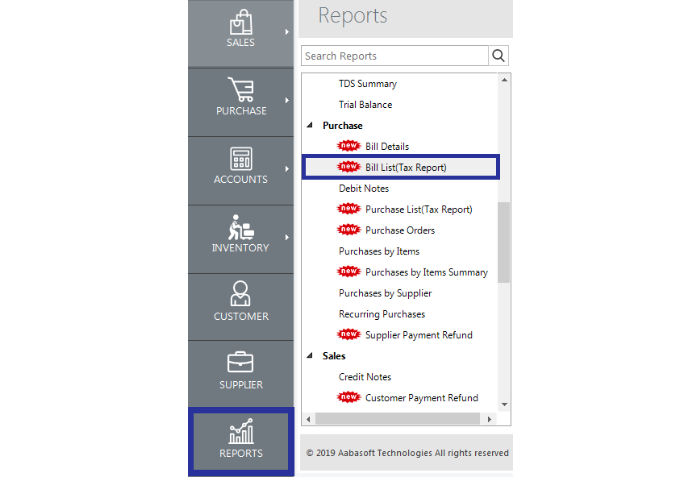
Task: Click the PURCHASE label in sidebar
Action: coord(241,111)
